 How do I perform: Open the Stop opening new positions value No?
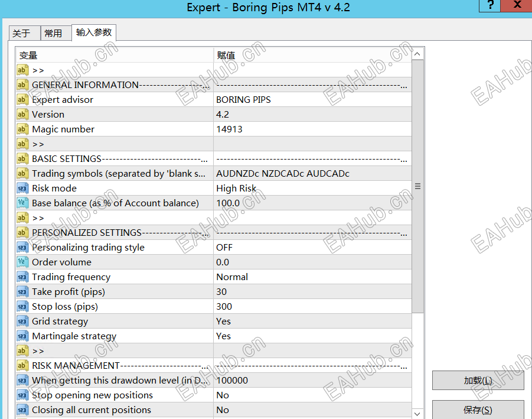click(x=312, y=395)
